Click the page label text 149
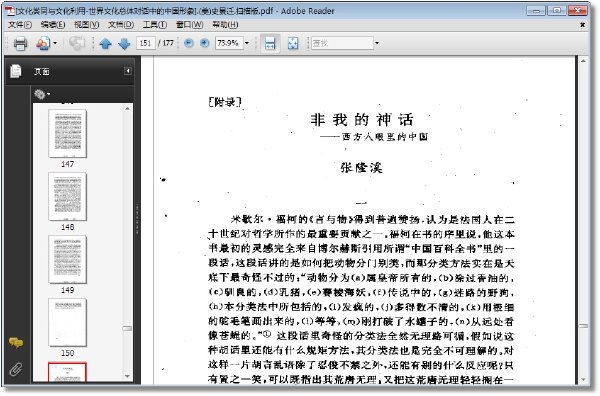Screen dimensions: 600x396 point(67,290)
